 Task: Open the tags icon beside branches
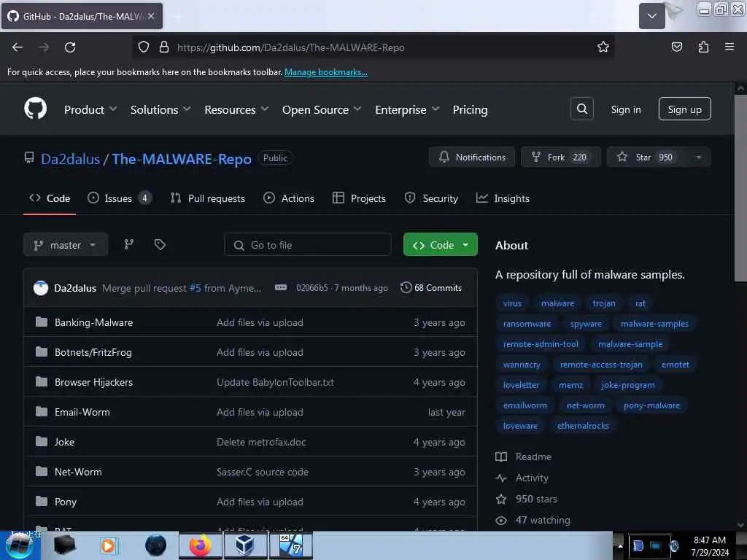click(x=160, y=245)
